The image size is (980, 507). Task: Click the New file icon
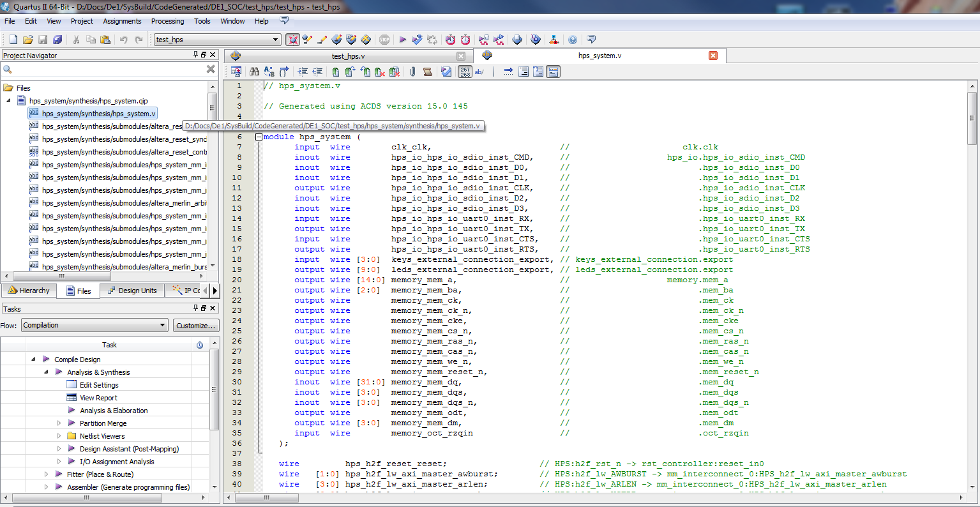coord(13,40)
